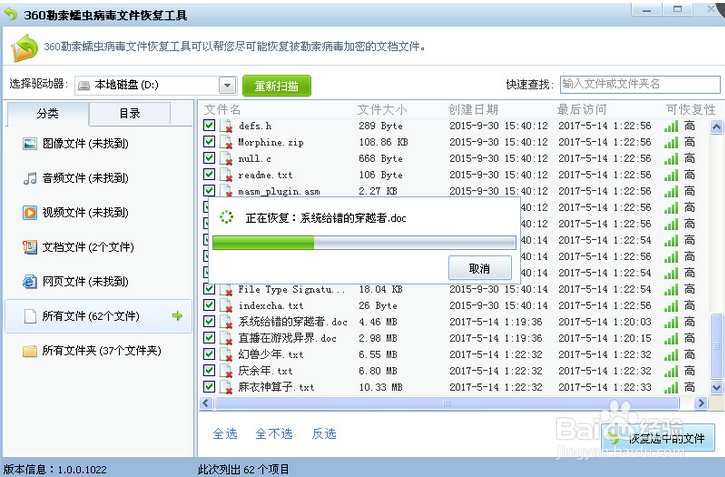Sort by 文件大小 column header
This screenshot has height=477, width=725.
pyautogui.click(x=382, y=110)
